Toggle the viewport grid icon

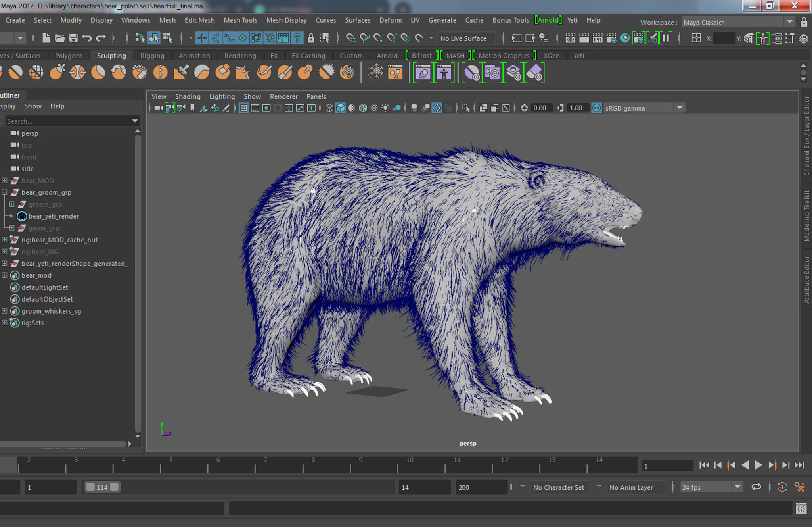[x=244, y=108]
